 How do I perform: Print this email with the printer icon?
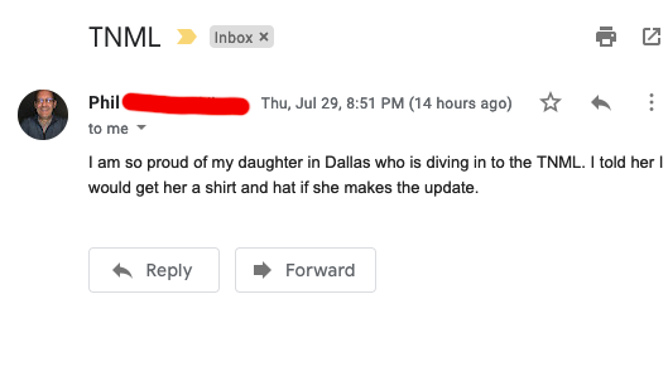pos(606,37)
